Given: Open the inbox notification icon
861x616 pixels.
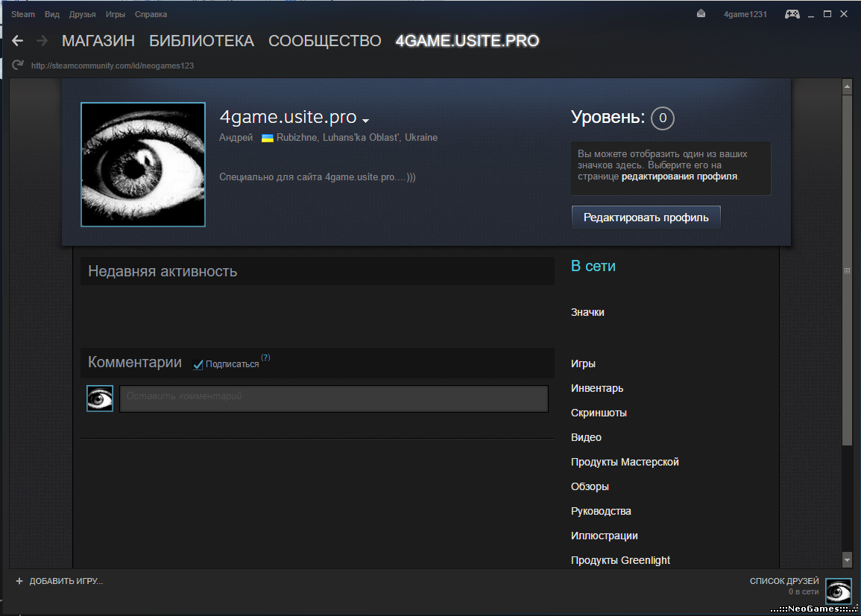Looking at the screenshot, I should [x=701, y=13].
